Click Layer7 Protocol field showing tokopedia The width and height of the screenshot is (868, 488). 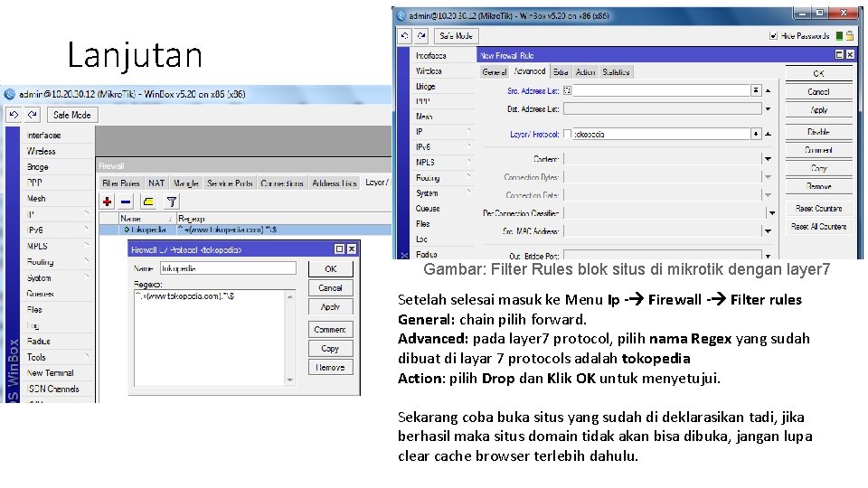(x=662, y=134)
